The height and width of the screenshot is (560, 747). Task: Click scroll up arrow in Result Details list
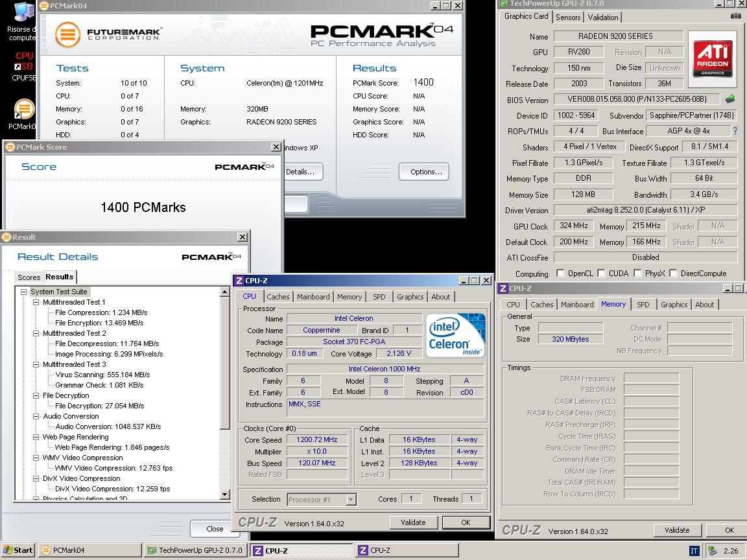[x=225, y=292]
